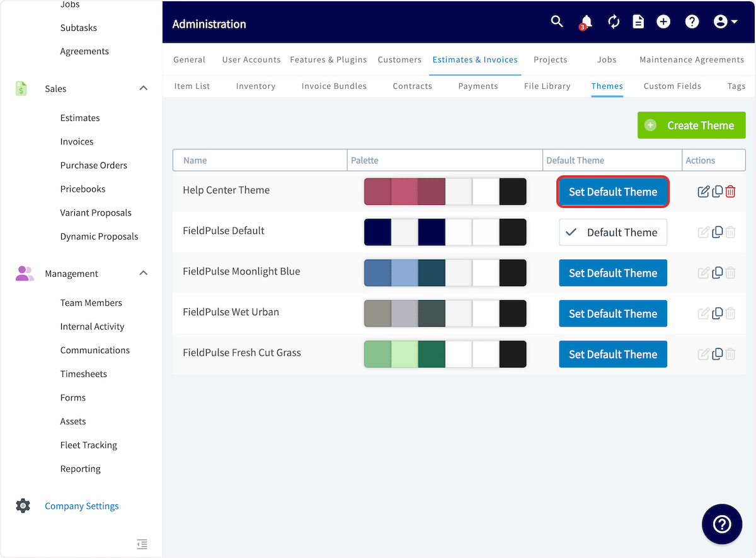Edit the Help Center Theme
Image resolution: width=756 pixels, height=558 pixels.
click(704, 192)
